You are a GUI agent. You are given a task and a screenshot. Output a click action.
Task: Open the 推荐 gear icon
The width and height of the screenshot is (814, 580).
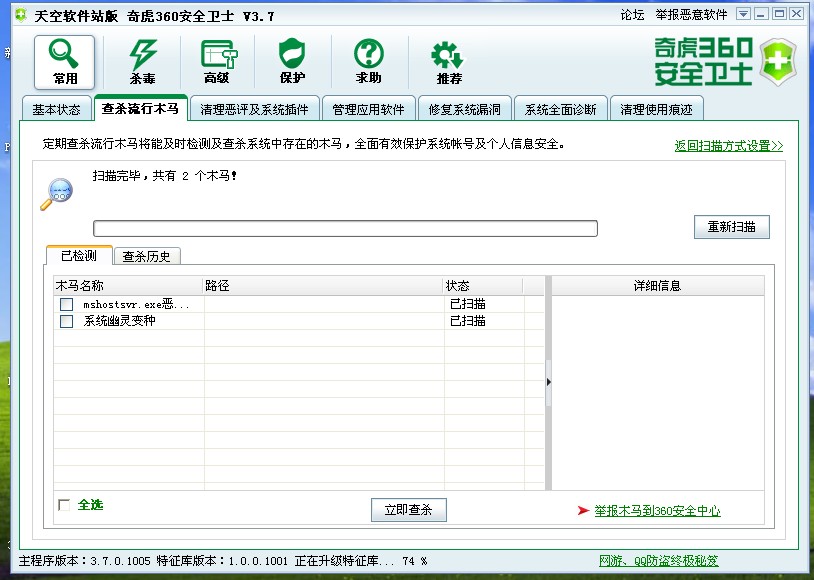[449, 62]
